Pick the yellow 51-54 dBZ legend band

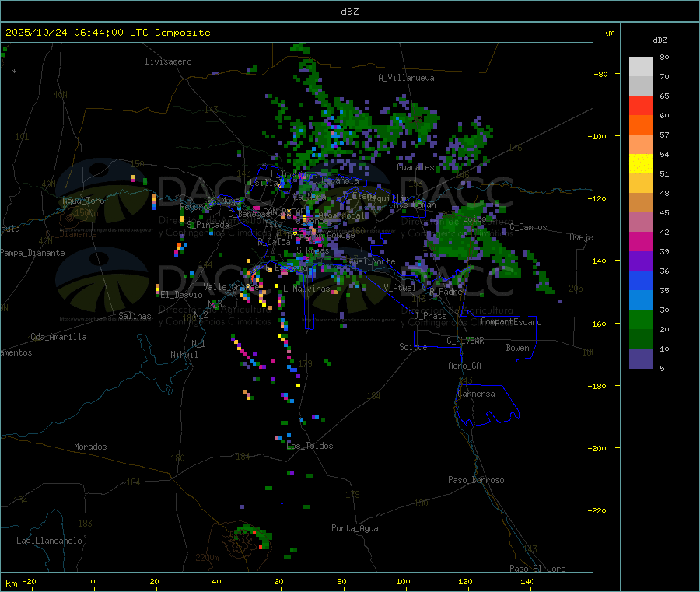[641, 164]
